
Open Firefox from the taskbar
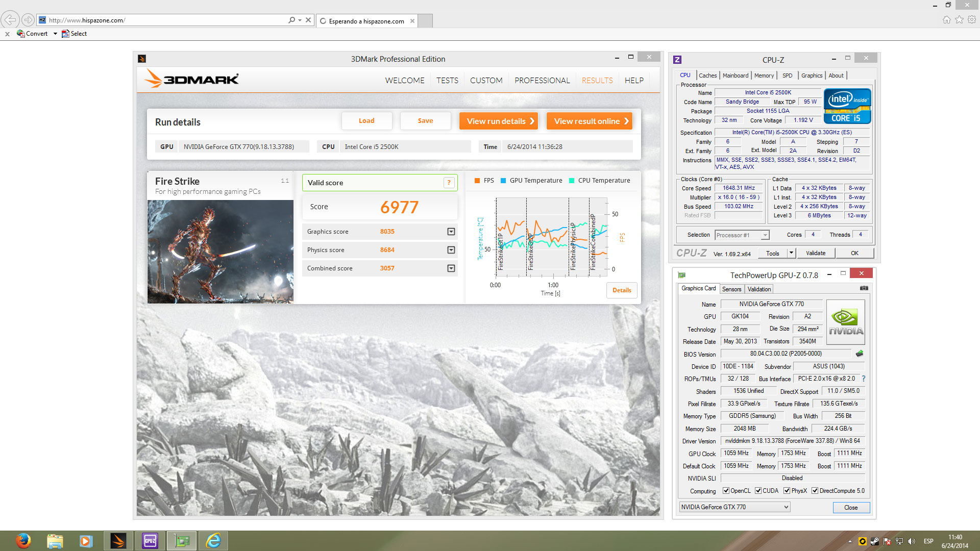(x=23, y=541)
